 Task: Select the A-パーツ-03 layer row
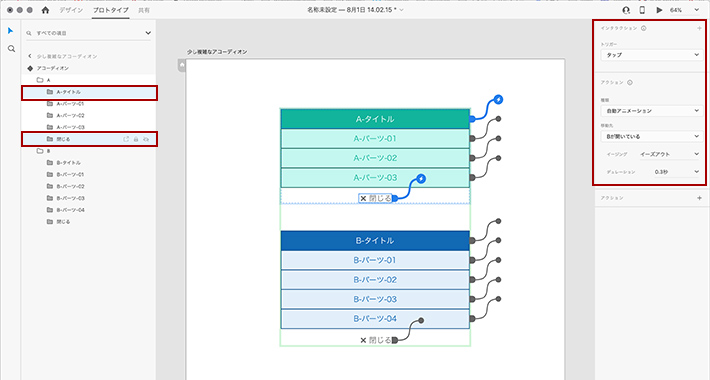(89, 127)
